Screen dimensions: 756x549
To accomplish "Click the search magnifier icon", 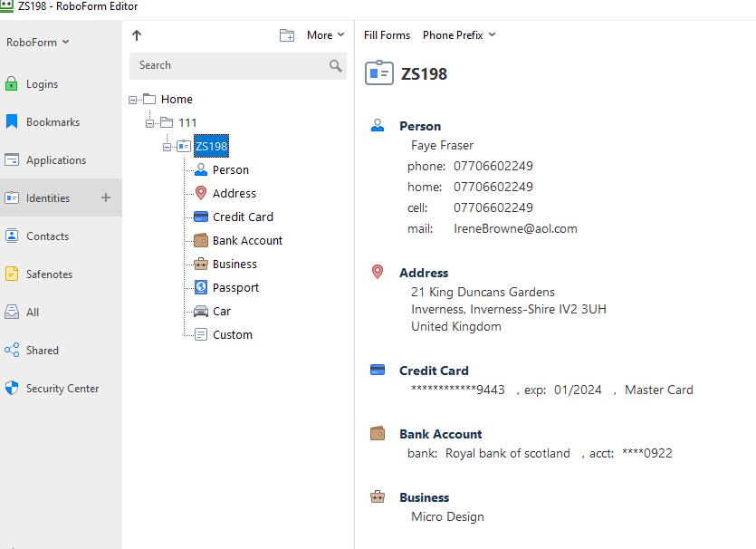I will pyautogui.click(x=335, y=65).
